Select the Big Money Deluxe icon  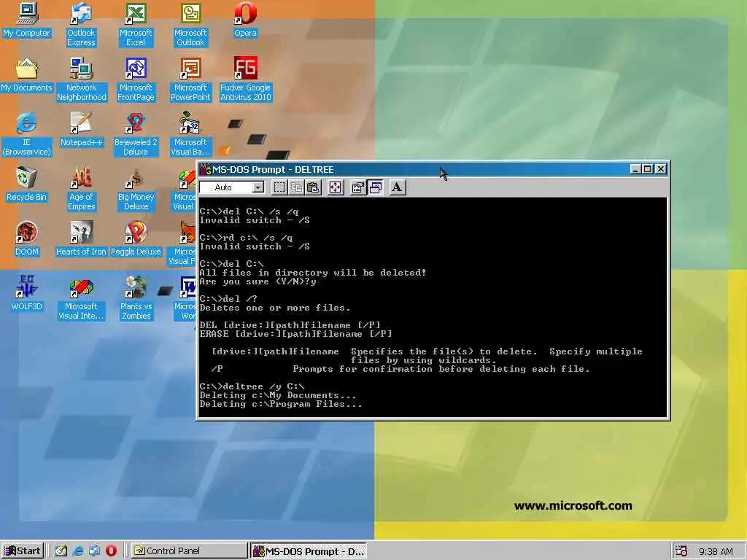tap(136, 189)
